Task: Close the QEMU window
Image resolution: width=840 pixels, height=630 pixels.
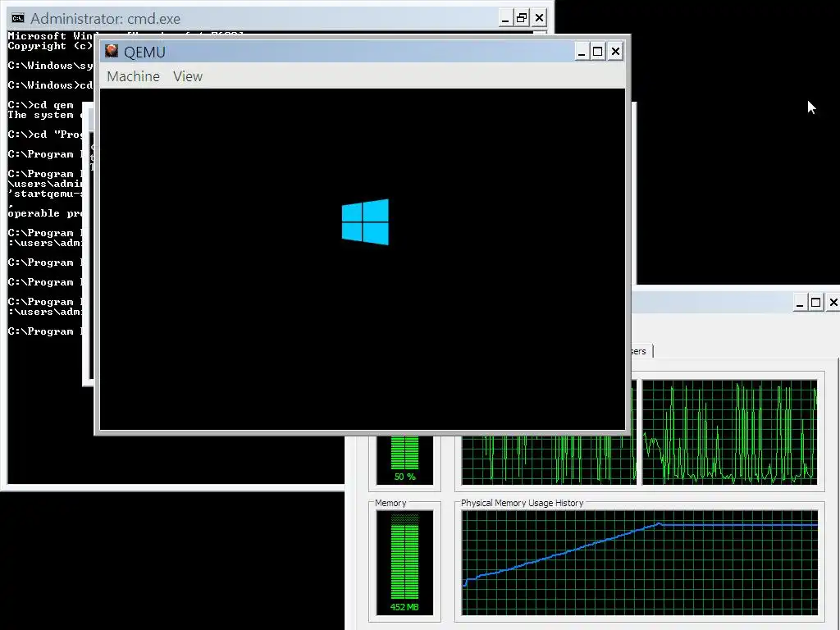Action: 615,52
